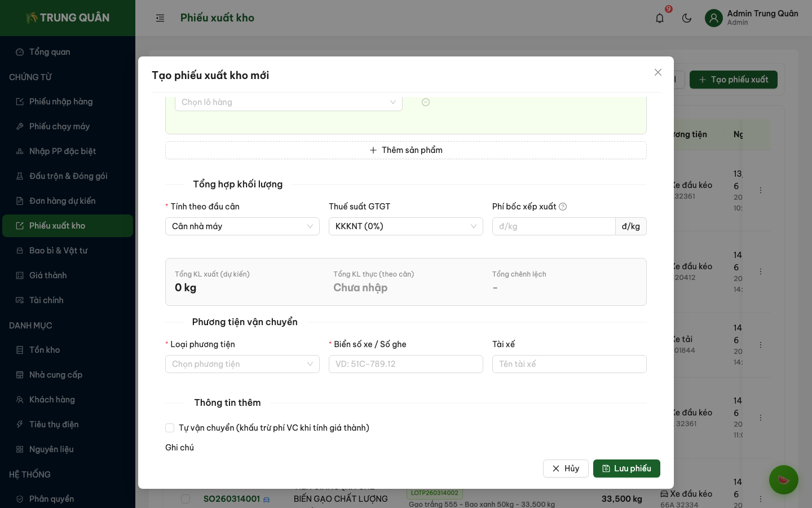Image resolution: width=812 pixels, height=508 pixels.
Task: Go to Tồn kho in the sidebar
Action: tap(45, 350)
